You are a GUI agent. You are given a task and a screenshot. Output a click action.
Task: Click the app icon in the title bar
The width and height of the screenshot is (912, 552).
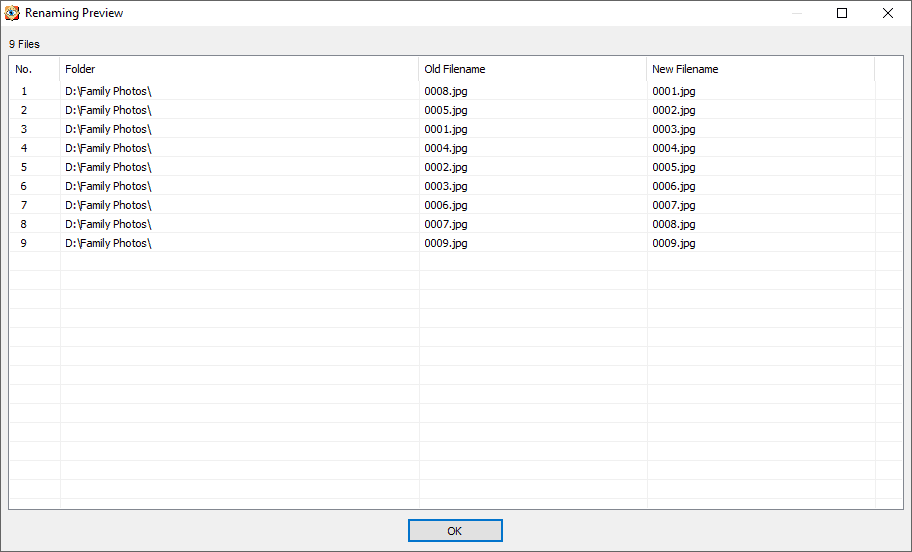coord(12,13)
